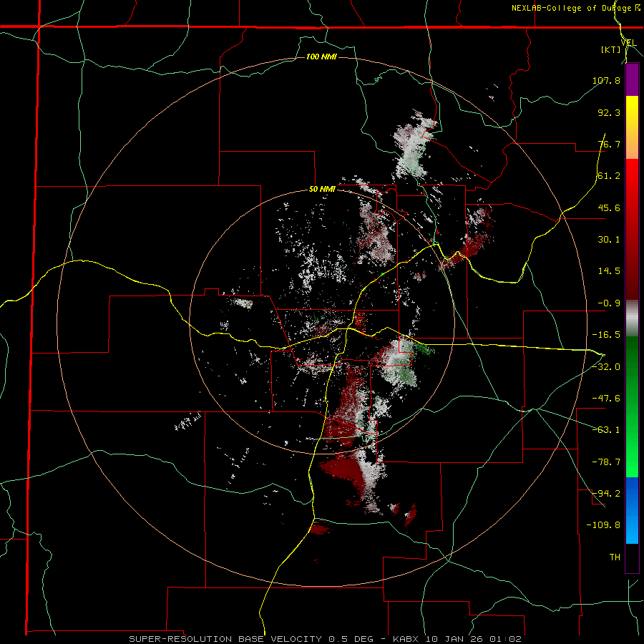
Task: Click the purple segment of the color bar
Action: [x=632, y=79]
